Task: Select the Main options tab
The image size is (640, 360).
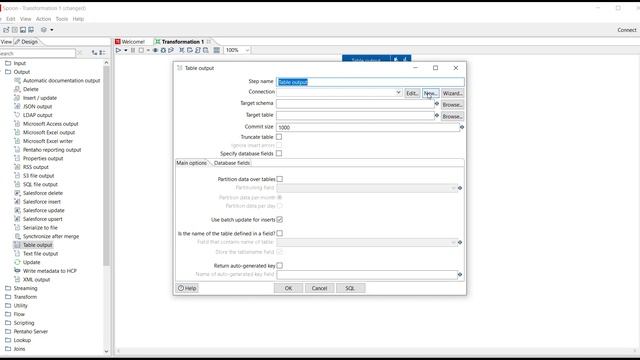Action: tap(191, 163)
